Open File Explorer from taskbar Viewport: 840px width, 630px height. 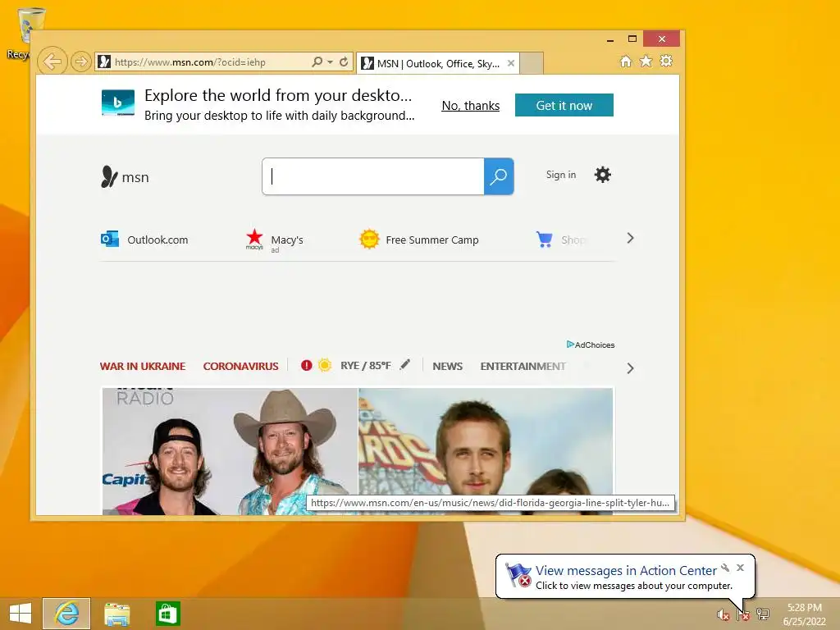coord(116,614)
